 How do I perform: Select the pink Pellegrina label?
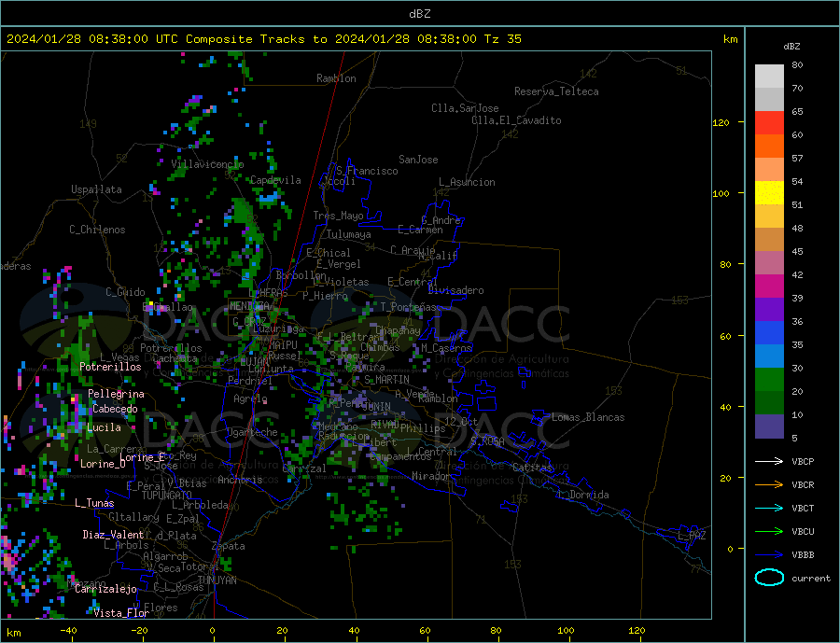point(117,394)
